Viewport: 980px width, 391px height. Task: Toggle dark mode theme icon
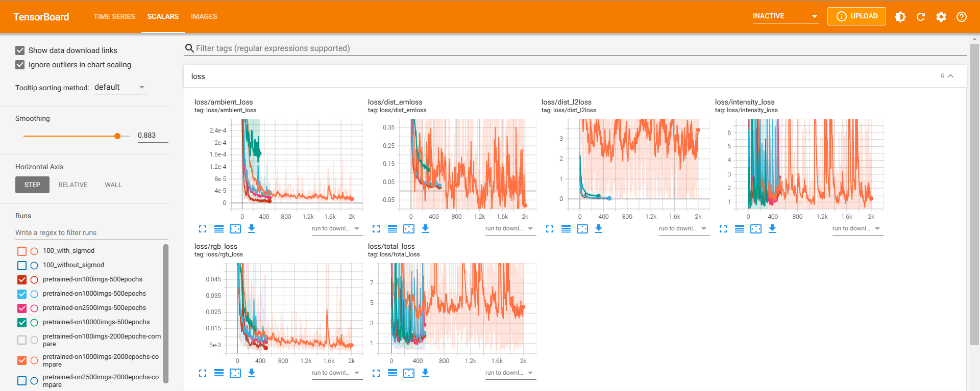click(x=900, y=17)
